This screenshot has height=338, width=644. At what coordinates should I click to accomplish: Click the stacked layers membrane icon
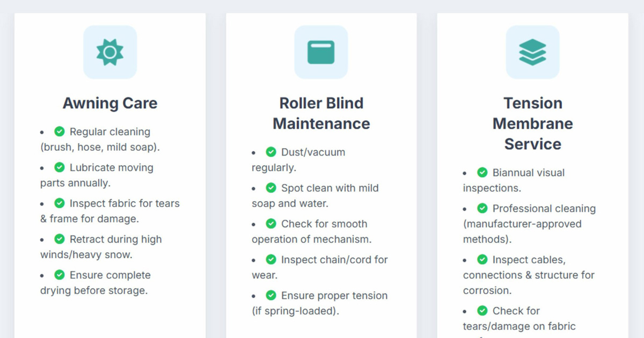[532, 52]
